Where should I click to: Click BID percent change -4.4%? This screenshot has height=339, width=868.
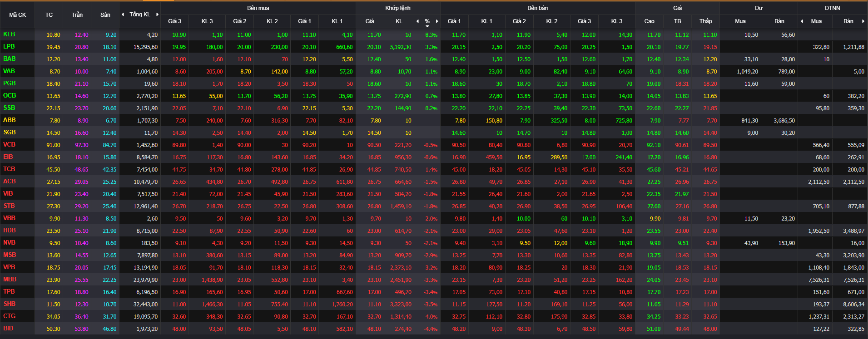[431, 329]
